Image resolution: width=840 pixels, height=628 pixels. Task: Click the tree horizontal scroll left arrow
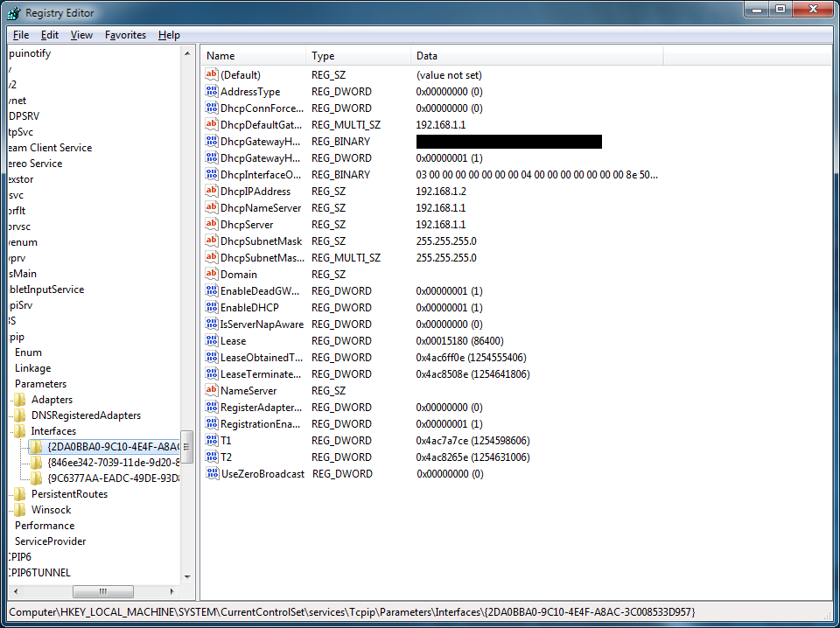(x=15, y=591)
